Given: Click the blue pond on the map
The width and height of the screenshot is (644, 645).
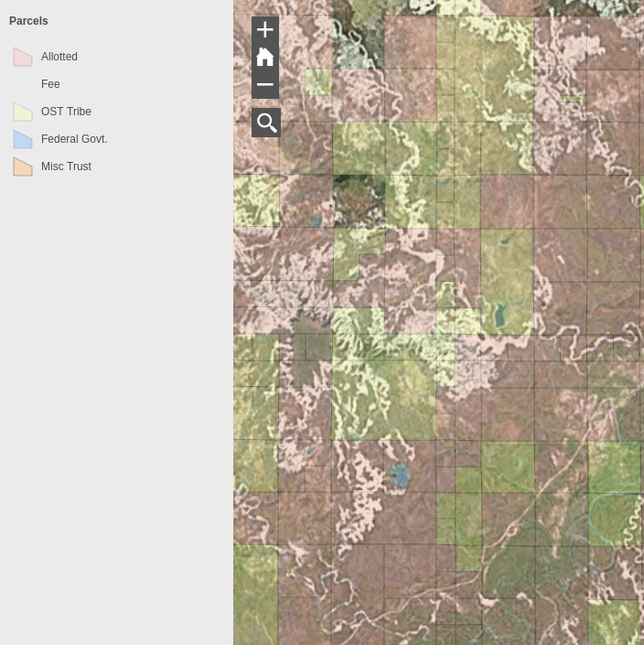Looking at the screenshot, I should pos(399,475).
